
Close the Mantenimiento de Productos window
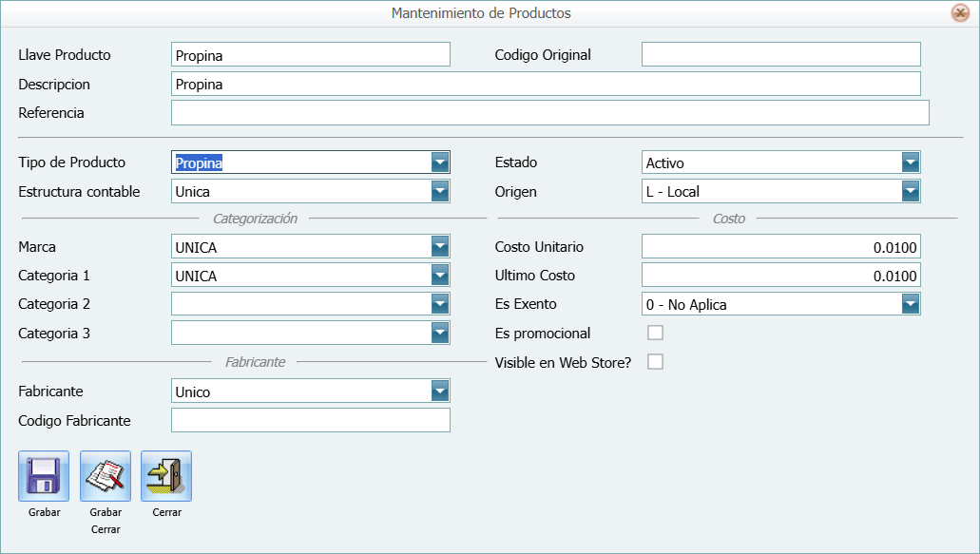pos(960,13)
